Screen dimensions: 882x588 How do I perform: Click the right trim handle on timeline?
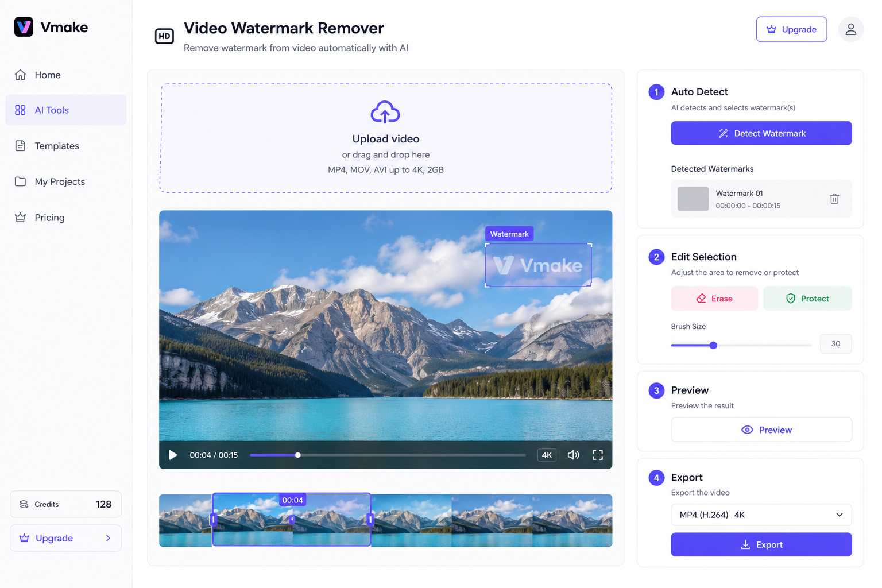(x=370, y=520)
